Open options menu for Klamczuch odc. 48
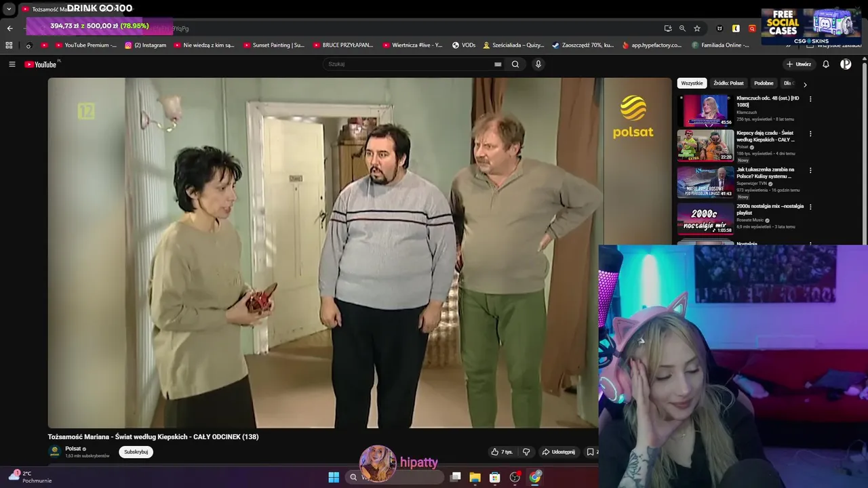Viewport: 868px width, 488px height. click(810, 99)
